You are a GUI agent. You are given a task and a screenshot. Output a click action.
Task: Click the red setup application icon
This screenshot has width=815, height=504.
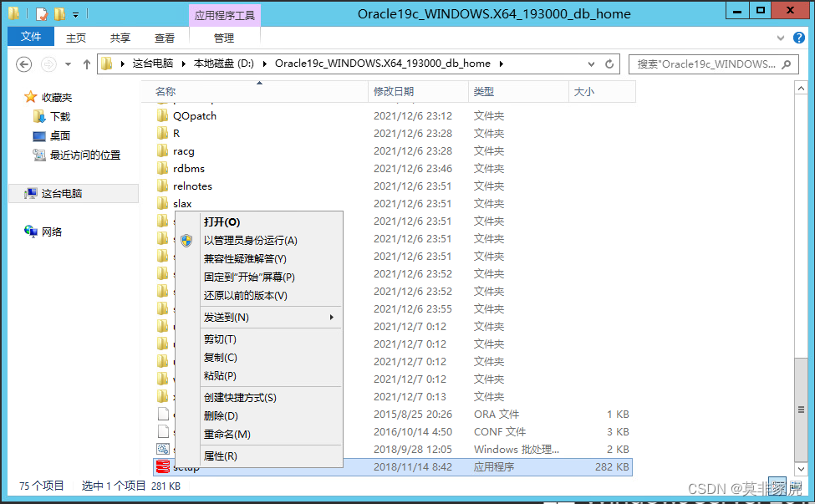coord(163,466)
